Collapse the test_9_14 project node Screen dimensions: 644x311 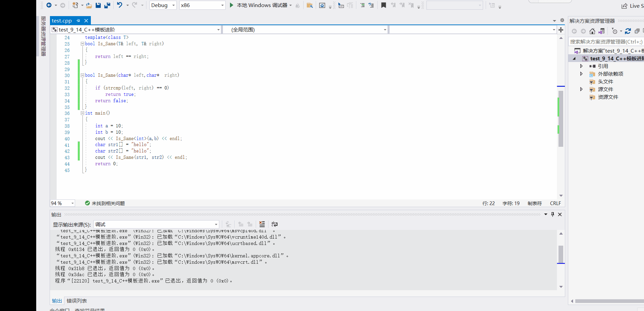(574, 58)
